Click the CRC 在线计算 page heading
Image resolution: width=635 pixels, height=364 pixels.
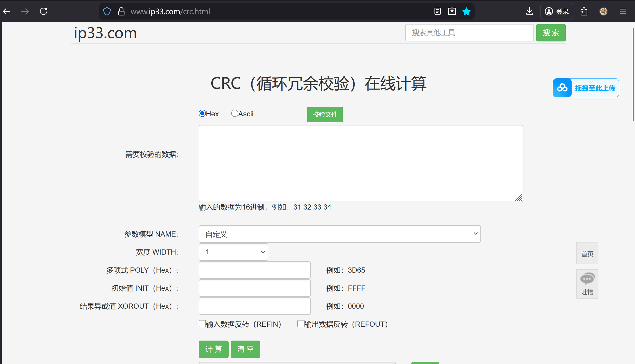click(319, 83)
